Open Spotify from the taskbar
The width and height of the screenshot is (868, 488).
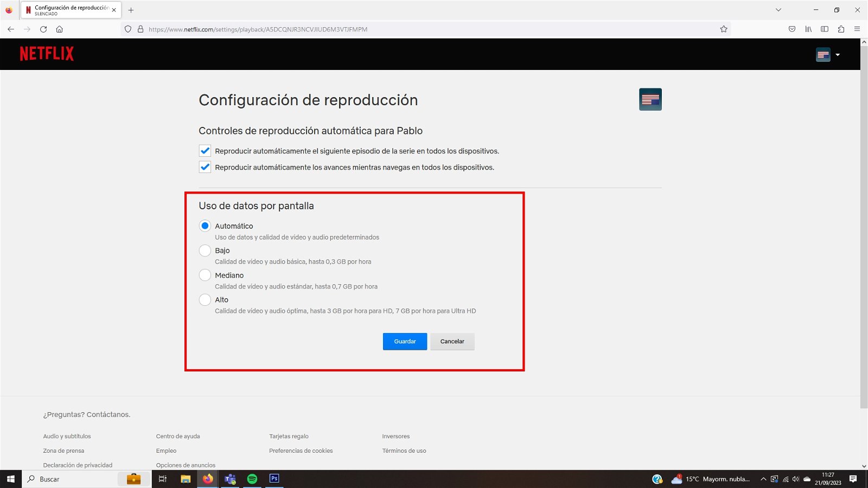(x=252, y=479)
